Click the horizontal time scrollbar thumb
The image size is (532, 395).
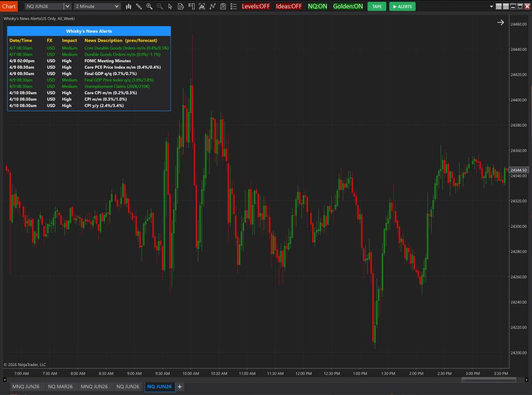pyautogui.click(x=488, y=380)
